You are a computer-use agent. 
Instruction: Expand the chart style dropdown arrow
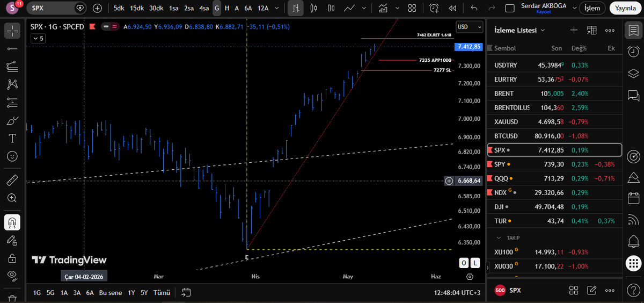(x=365, y=8)
